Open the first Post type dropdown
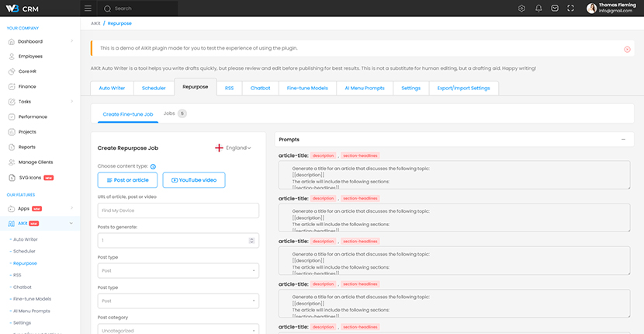 coord(178,270)
